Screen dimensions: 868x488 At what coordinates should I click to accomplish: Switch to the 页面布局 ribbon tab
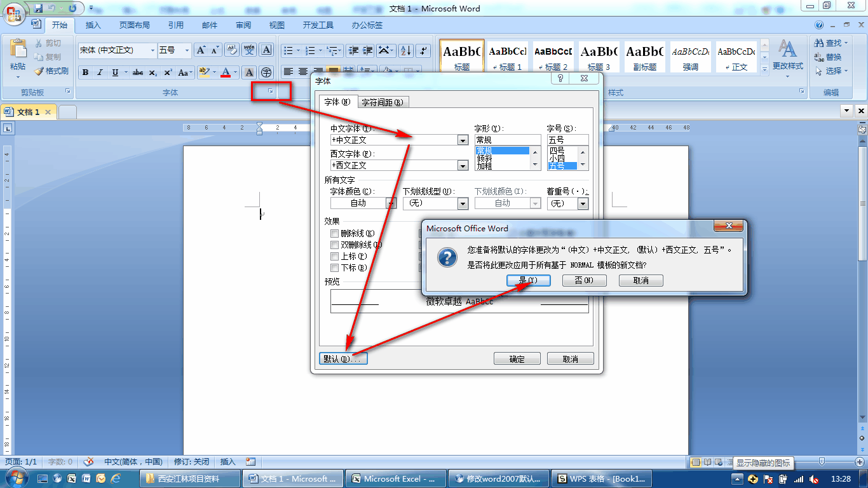click(135, 25)
